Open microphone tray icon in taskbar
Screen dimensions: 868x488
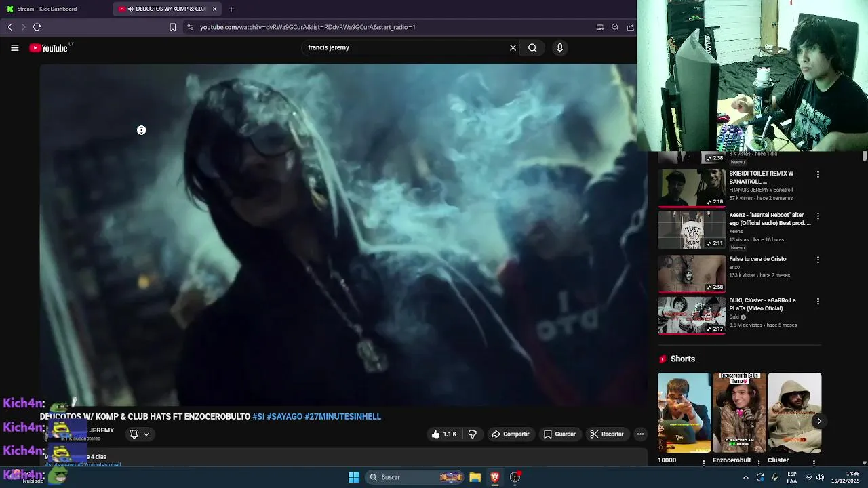(774, 477)
